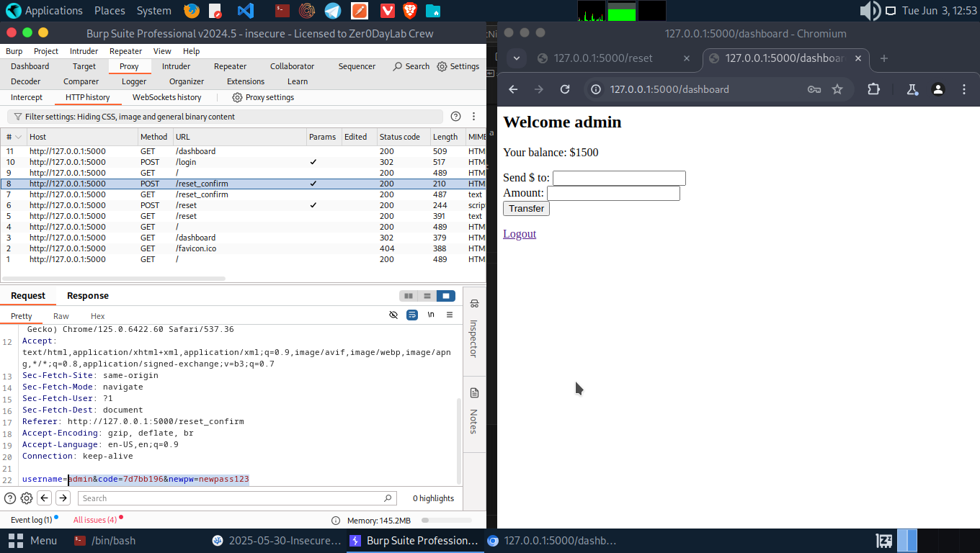Open Visual Studio Code from the top panel
The height and width of the screenshot is (553, 980).
pyautogui.click(x=246, y=11)
